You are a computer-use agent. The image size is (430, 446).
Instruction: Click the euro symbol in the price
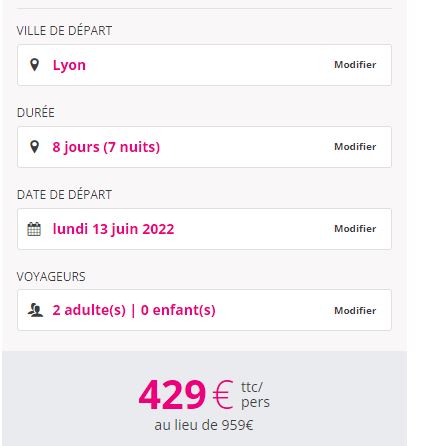click(222, 395)
